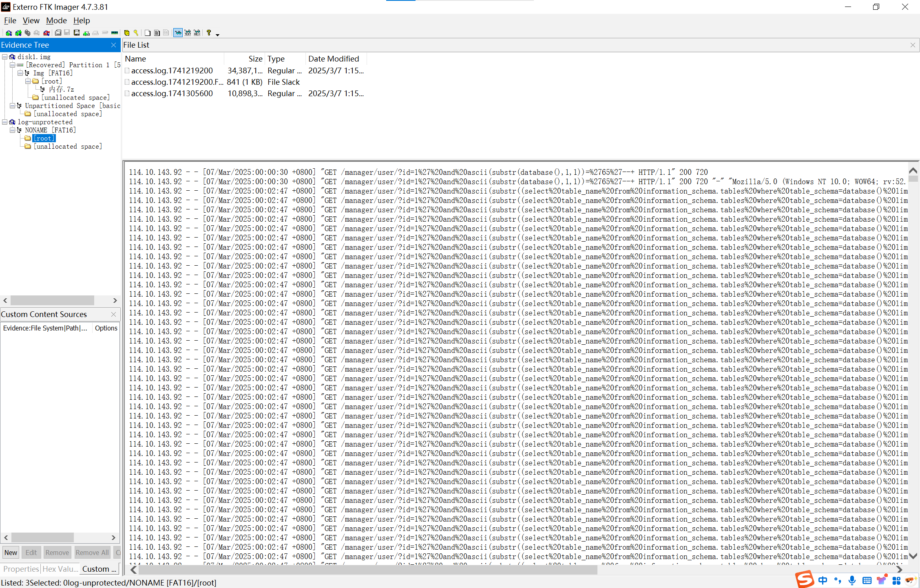The image size is (920, 588).
Task: Select access.log.1741305600 in File List
Action: tap(172, 94)
